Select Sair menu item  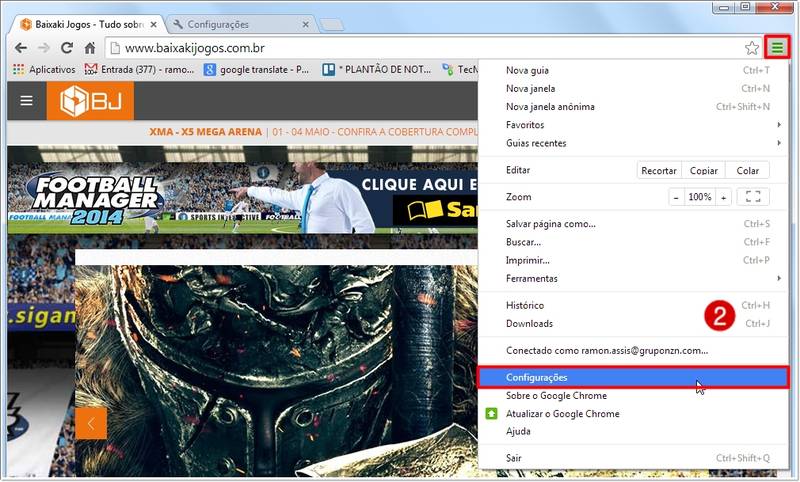tap(633, 458)
